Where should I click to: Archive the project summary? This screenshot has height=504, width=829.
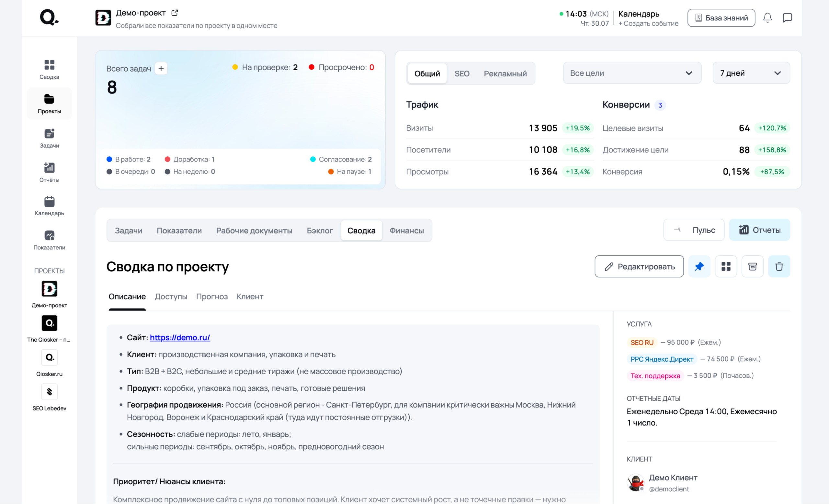tap(753, 266)
